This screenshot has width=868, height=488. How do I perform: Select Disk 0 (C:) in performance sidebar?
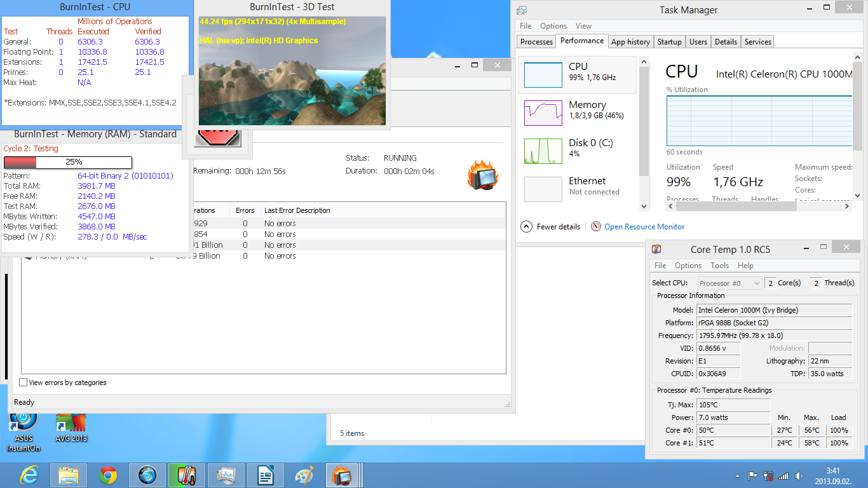pos(578,151)
